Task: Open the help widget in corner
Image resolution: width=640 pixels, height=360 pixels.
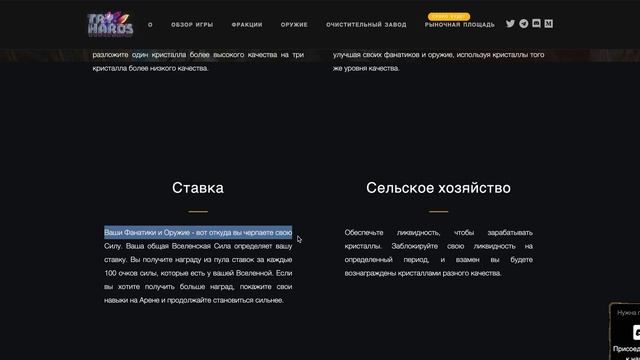Action: [625, 331]
